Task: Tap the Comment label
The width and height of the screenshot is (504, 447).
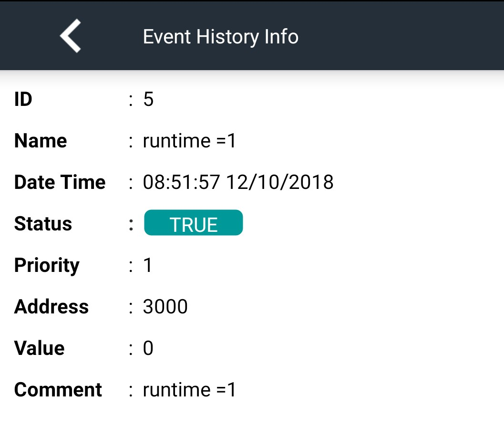Action: pos(58,390)
